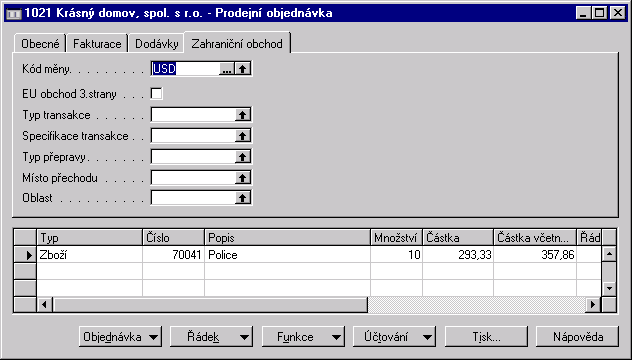Image resolution: width=632 pixels, height=360 pixels.
Task: Click the grid's scroll right arrow
Action: [592, 304]
